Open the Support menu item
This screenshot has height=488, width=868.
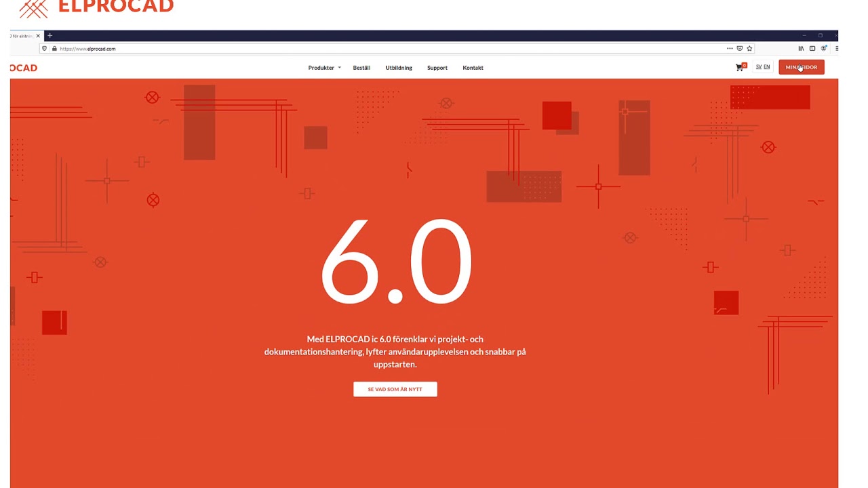(x=437, y=68)
